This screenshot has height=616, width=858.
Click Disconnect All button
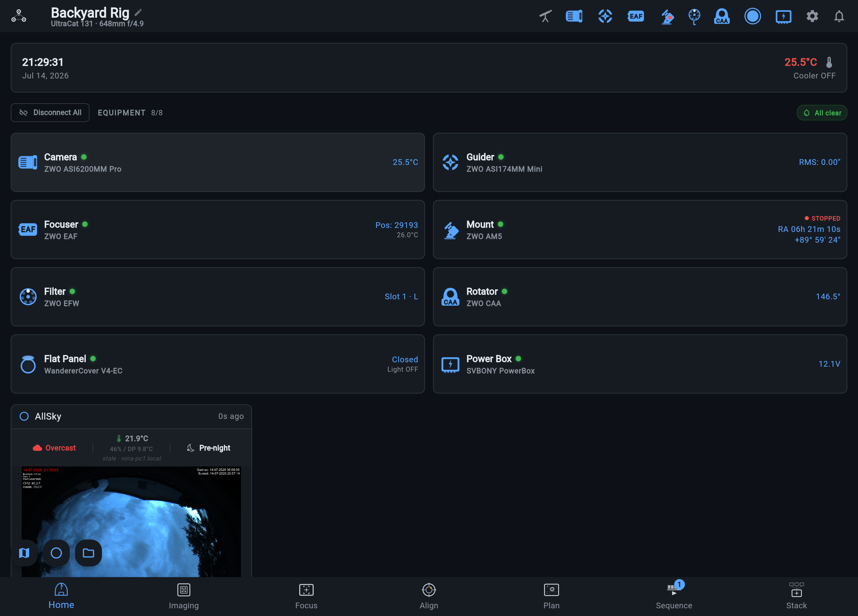(50, 112)
